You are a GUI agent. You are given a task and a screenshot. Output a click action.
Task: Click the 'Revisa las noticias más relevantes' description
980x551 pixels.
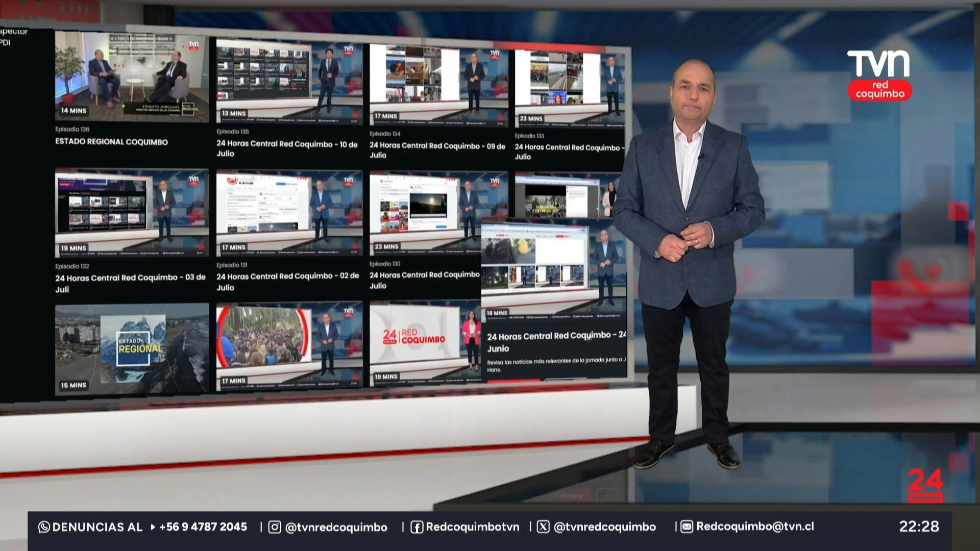pos(556,365)
